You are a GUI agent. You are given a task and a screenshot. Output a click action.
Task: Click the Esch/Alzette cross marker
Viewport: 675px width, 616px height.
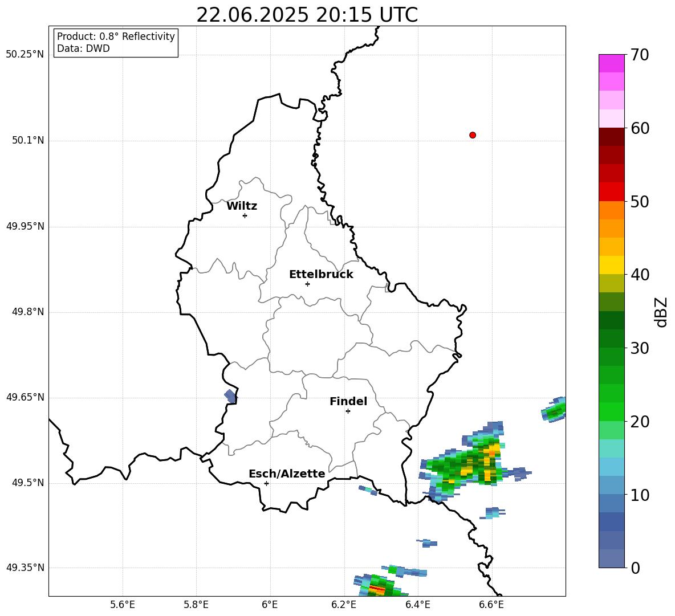pos(266,483)
